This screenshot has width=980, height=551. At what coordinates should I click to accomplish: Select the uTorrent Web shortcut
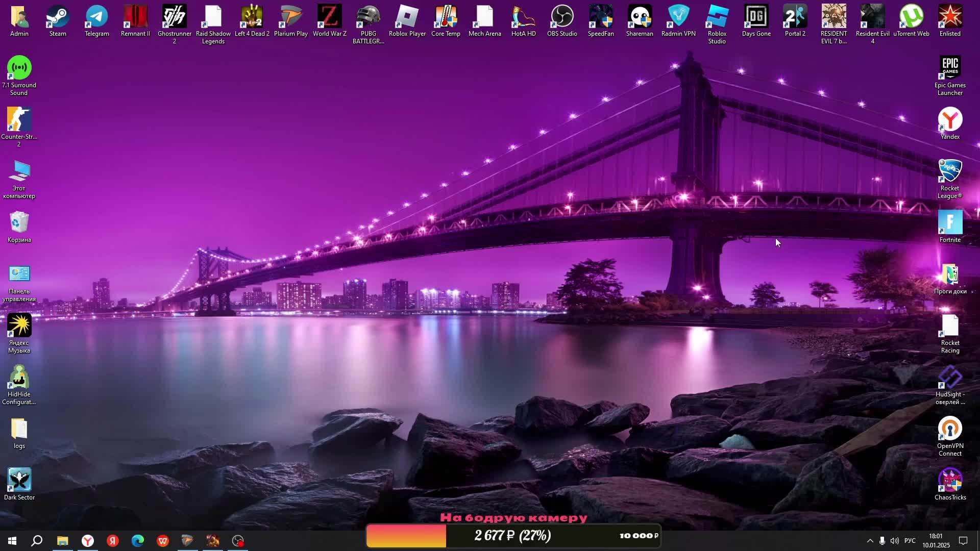coord(912,20)
